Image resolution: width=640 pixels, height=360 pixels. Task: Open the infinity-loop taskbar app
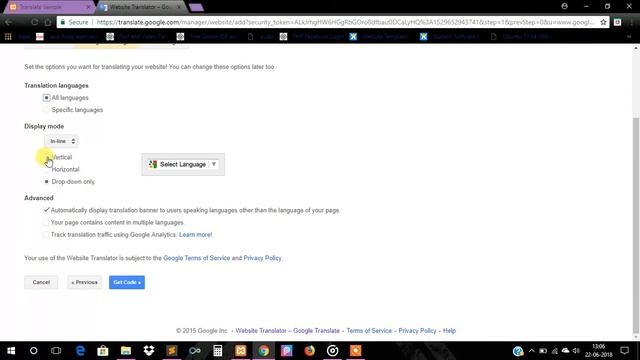[195, 351]
